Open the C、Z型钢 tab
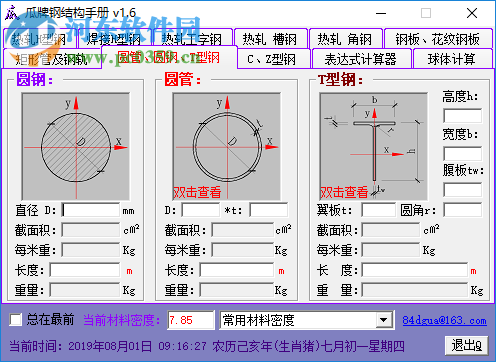Image resolution: width=496 pixels, height=362 pixels. pos(274,59)
